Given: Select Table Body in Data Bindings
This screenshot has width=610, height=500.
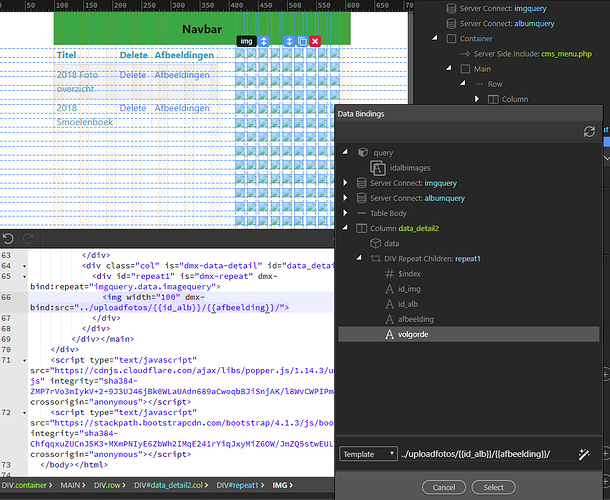Looking at the screenshot, I should coord(388,213).
